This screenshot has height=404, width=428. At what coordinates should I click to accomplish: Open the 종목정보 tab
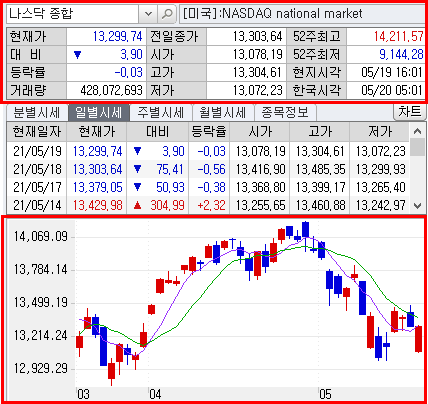285,113
